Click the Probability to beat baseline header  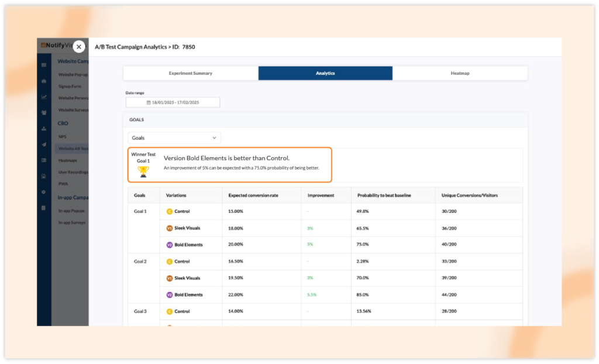tap(384, 195)
